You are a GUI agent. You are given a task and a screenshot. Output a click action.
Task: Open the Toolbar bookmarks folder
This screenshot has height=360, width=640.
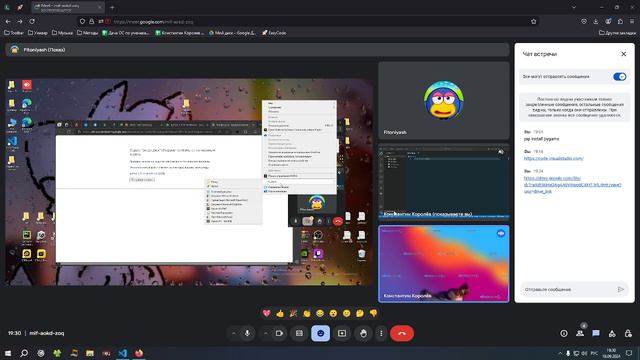click(14, 33)
